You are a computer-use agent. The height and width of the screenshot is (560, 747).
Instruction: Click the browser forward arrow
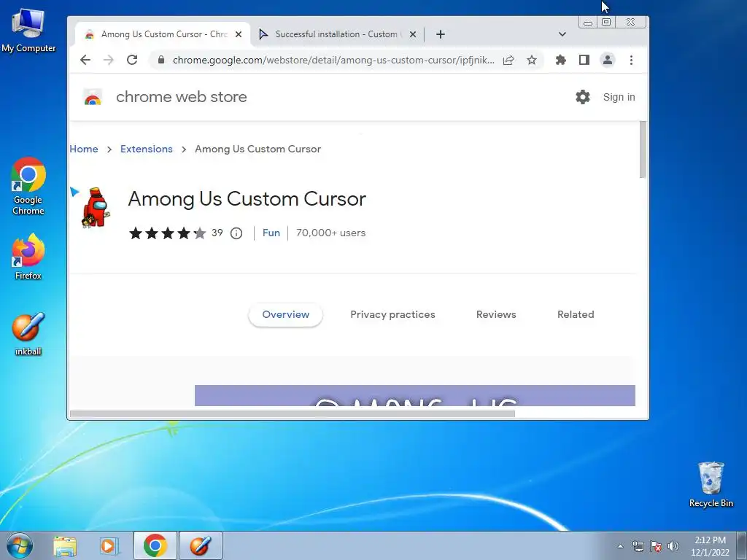tap(109, 60)
